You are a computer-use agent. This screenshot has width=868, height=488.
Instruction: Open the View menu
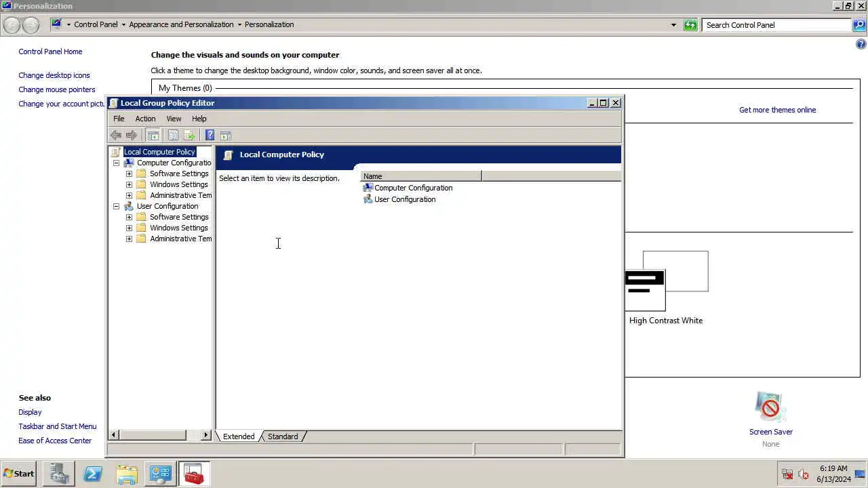(174, 119)
